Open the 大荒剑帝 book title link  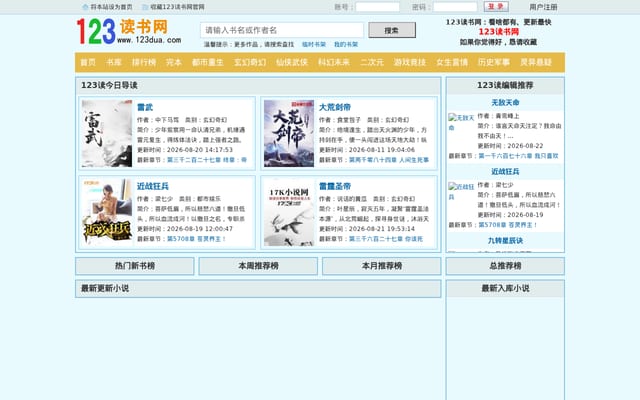pos(335,107)
